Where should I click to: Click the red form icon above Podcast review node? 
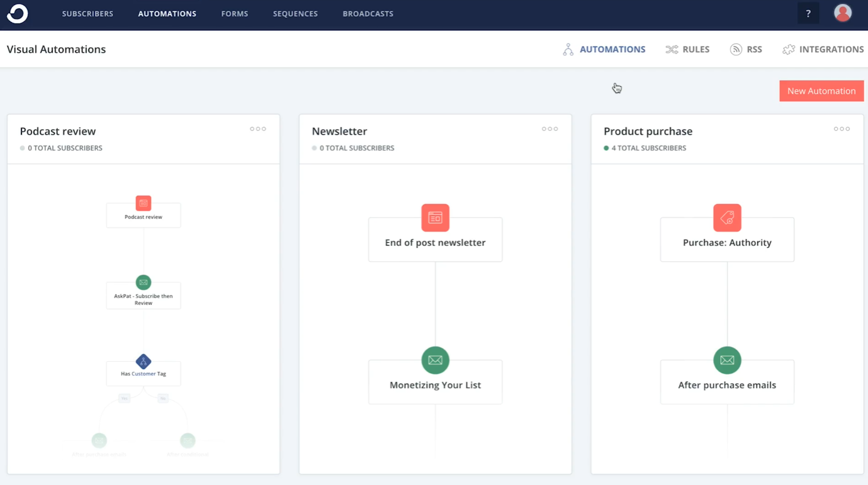point(144,203)
